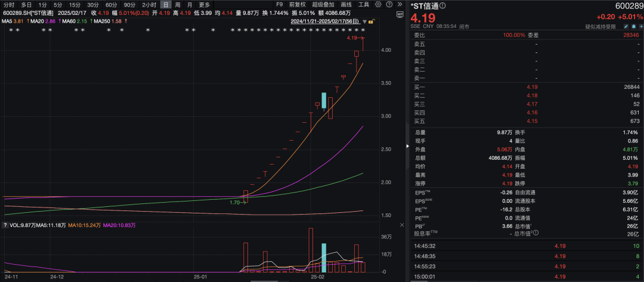Switch to 分时 intraday tab
Screen dimensions: 644x282
(9, 4)
